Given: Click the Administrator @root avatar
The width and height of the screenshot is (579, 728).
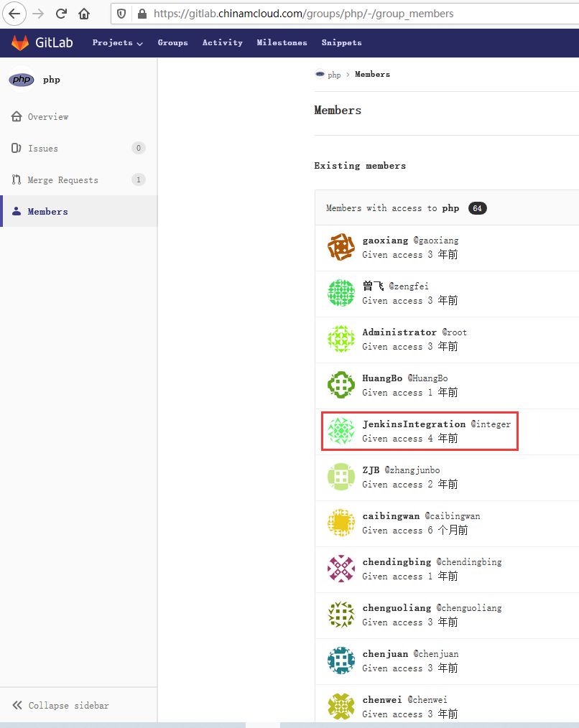Looking at the screenshot, I should click(341, 339).
